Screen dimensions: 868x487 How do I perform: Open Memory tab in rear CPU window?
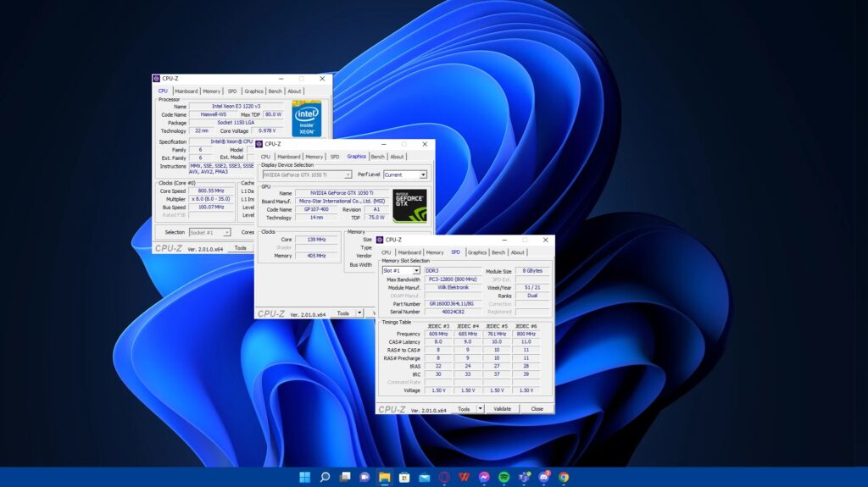[211, 91]
